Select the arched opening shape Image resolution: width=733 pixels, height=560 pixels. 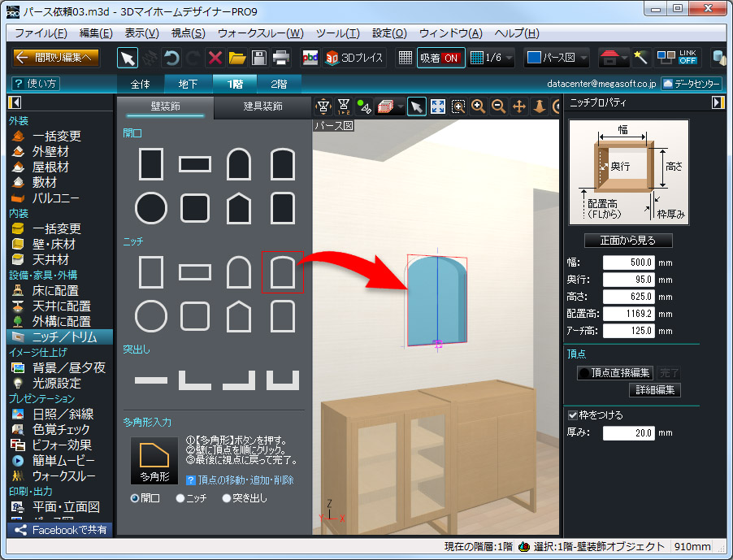[237, 164]
